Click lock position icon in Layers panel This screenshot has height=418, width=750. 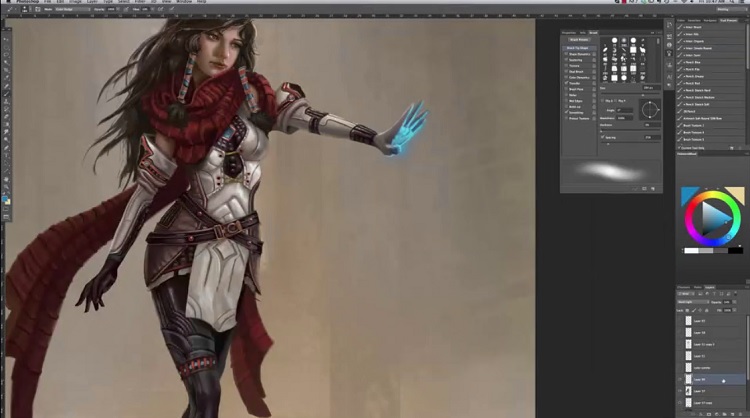tap(700, 310)
